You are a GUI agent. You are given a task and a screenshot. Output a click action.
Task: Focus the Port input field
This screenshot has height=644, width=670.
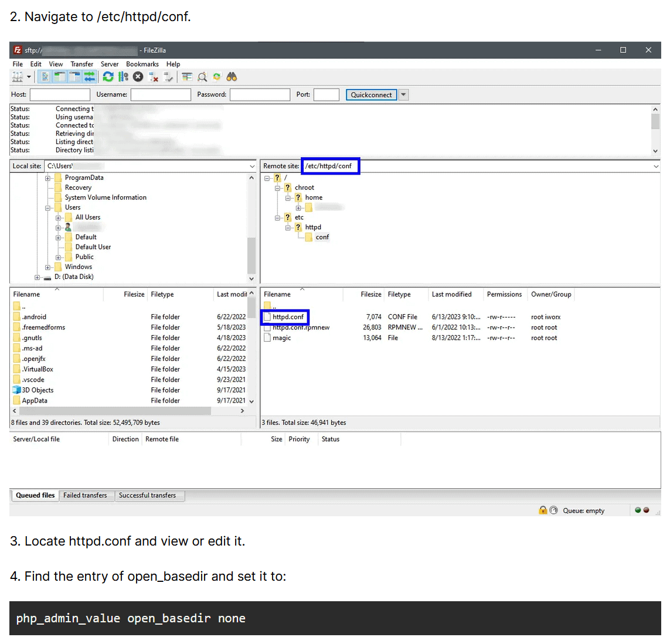coord(327,94)
